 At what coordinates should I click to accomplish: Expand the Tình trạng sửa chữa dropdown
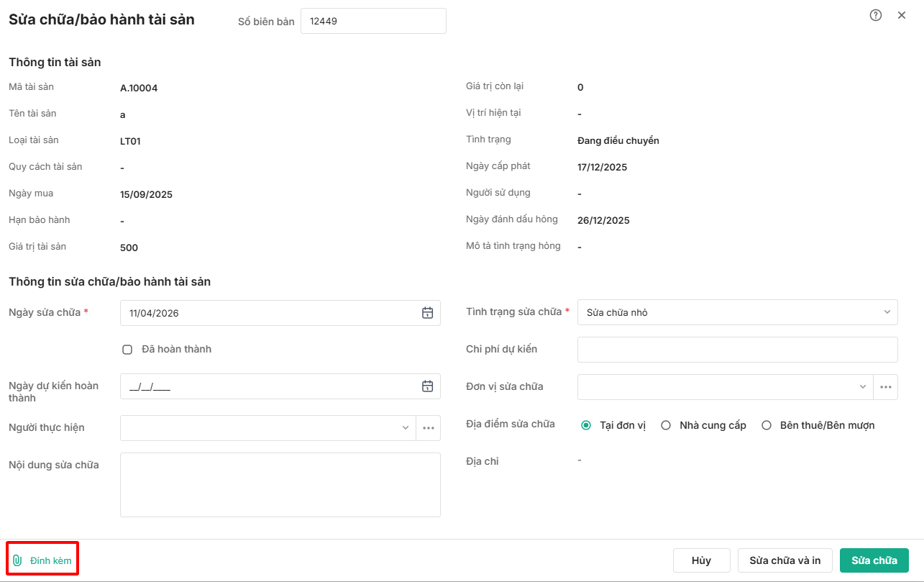pyautogui.click(x=886, y=312)
